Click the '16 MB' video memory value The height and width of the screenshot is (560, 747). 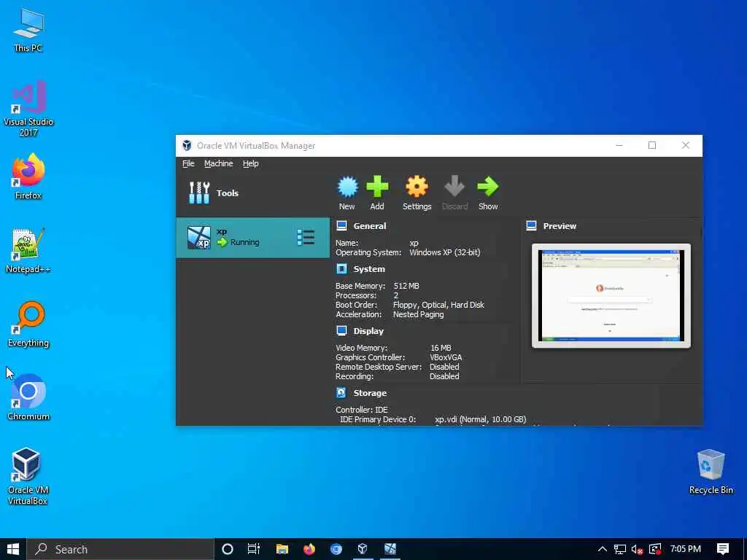(441, 348)
